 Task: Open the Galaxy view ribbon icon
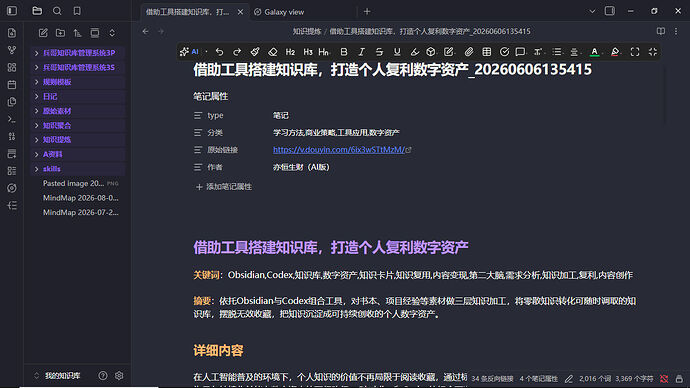coord(12,188)
